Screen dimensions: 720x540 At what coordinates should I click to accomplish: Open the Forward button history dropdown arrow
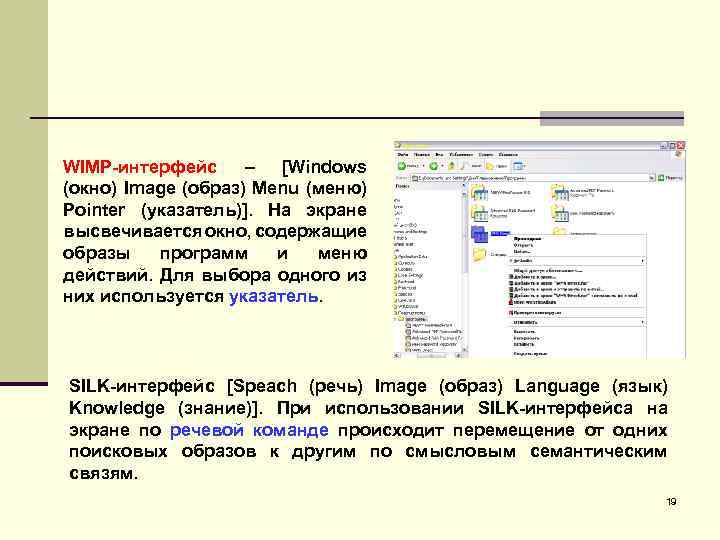pyautogui.click(x=442, y=166)
